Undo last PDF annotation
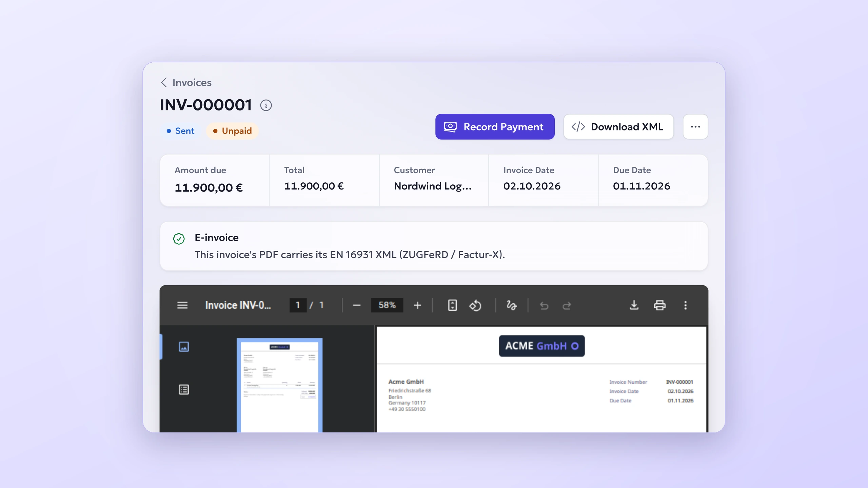Image resolution: width=868 pixels, height=488 pixels. (x=544, y=306)
